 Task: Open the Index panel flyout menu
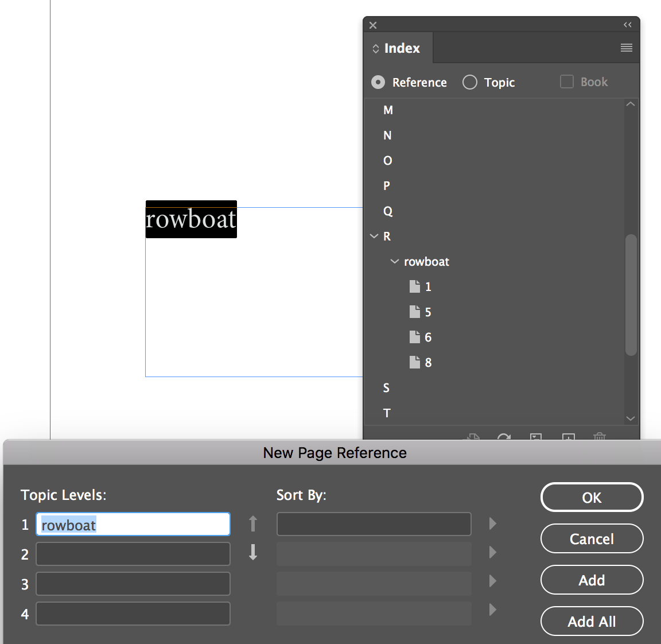pos(626,48)
